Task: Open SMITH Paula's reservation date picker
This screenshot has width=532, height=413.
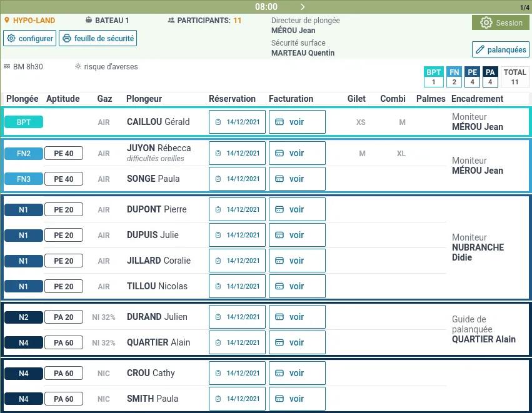Action: (x=237, y=399)
